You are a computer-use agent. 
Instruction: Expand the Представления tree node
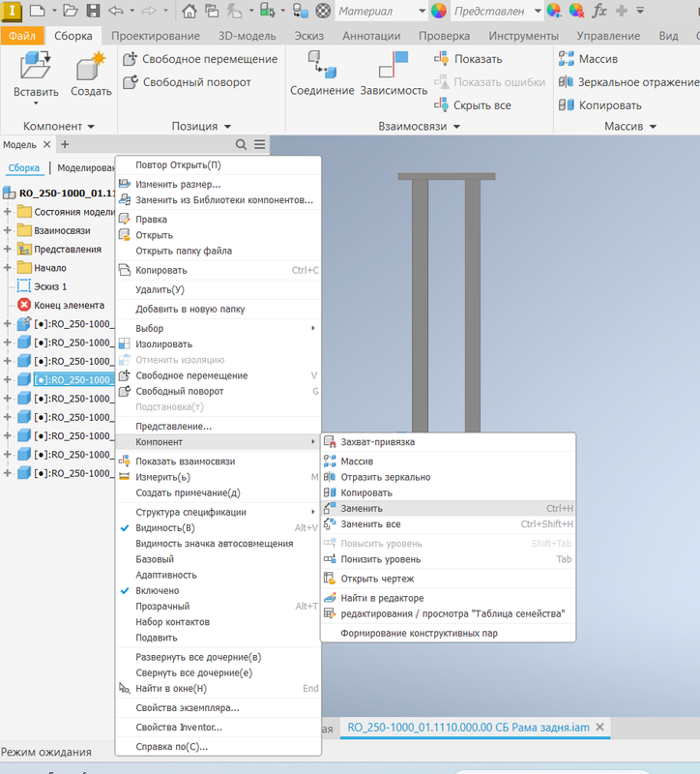point(7,250)
